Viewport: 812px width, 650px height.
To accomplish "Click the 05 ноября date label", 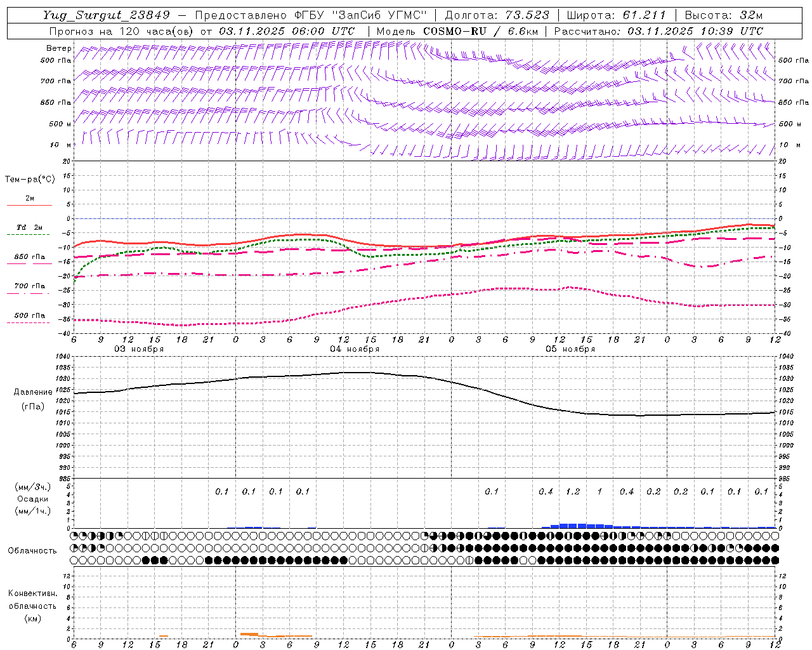I will (570, 349).
